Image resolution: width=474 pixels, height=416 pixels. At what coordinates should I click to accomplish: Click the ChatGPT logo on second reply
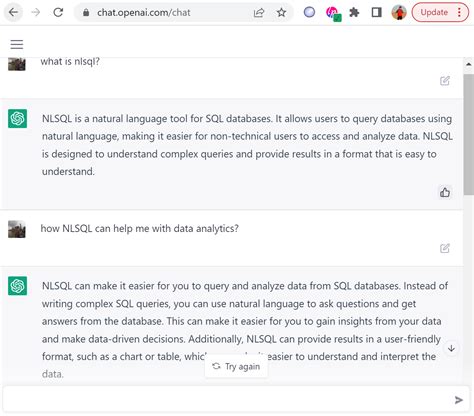(x=18, y=286)
